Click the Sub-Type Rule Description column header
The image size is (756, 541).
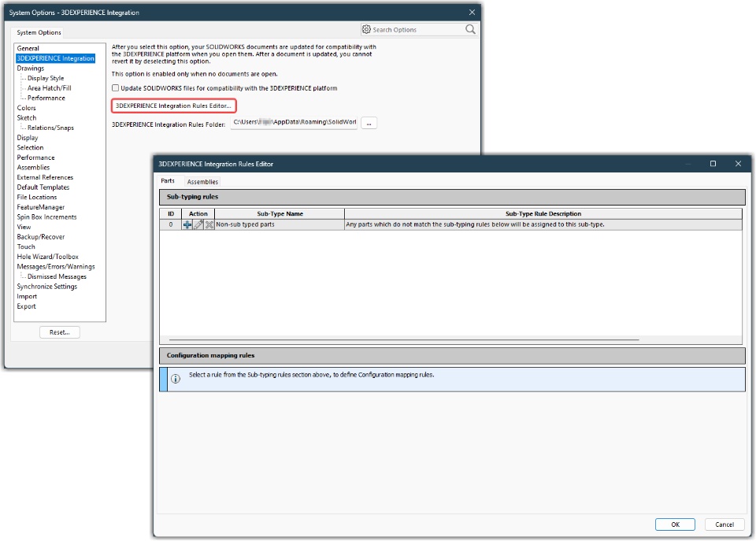coord(543,213)
